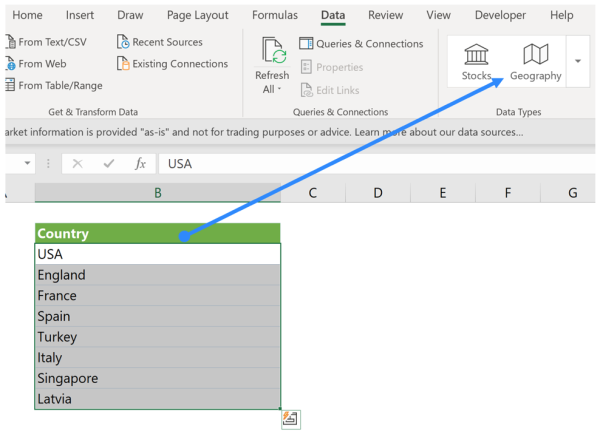
Task: Select the cell containing Singapore
Action: click(x=157, y=379)
